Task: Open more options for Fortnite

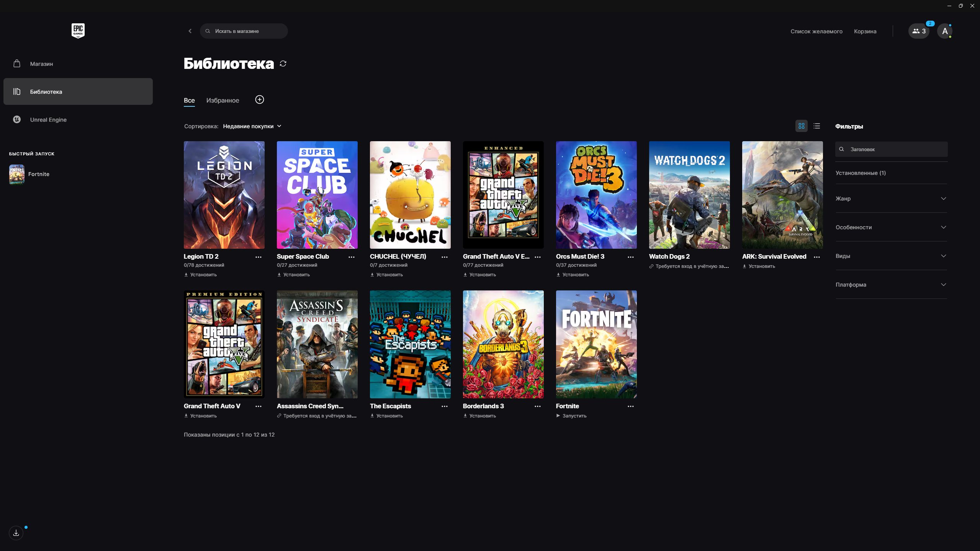Action: click(631, 406)
